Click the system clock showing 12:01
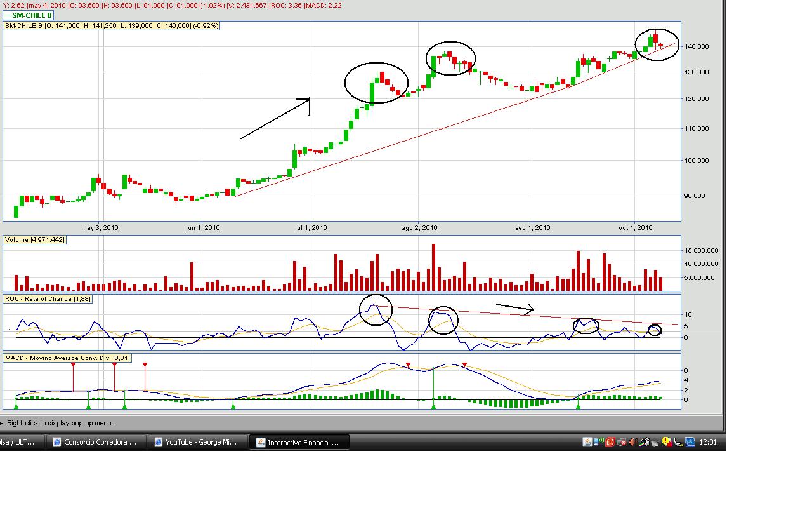 [707, 442]
